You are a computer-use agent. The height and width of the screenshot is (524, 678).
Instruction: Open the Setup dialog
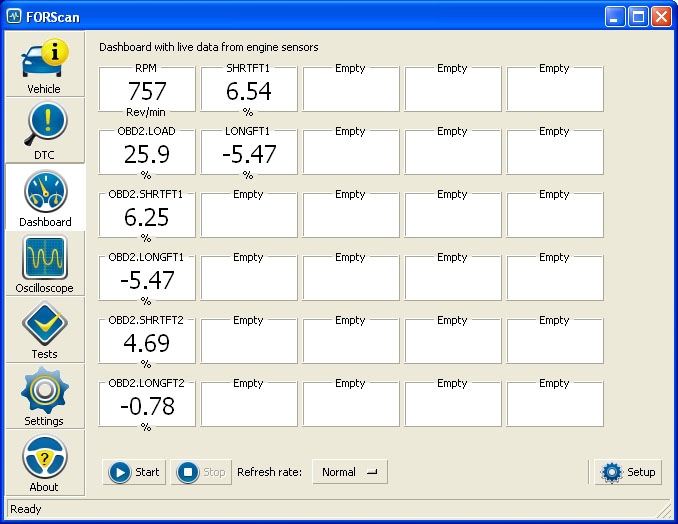628,472
